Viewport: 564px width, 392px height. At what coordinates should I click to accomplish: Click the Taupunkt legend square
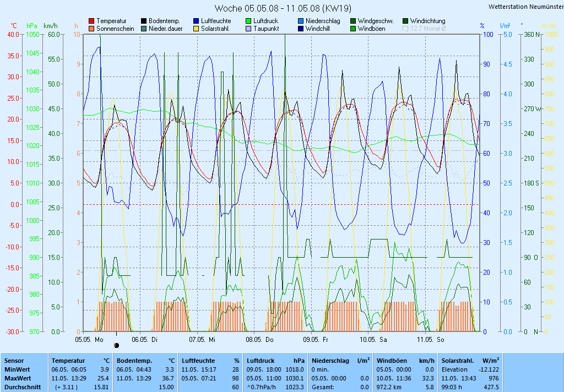[248, 29]
